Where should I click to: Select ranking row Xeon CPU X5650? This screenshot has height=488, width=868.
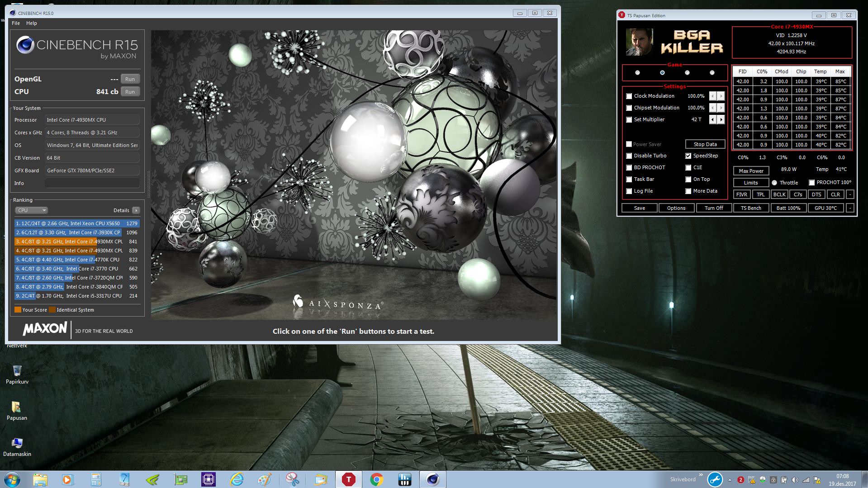76,223
